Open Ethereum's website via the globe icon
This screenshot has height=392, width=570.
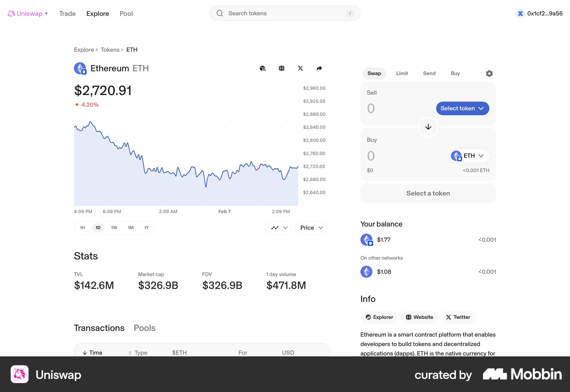coord(281,68)
